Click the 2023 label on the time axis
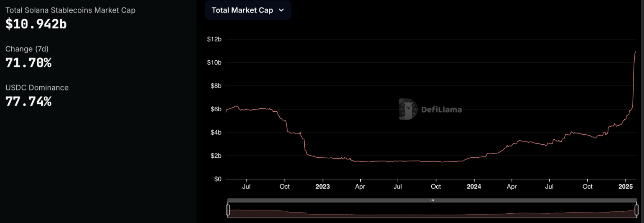The height and width of the screenshot is (223, 644). [x=322, y=187]
